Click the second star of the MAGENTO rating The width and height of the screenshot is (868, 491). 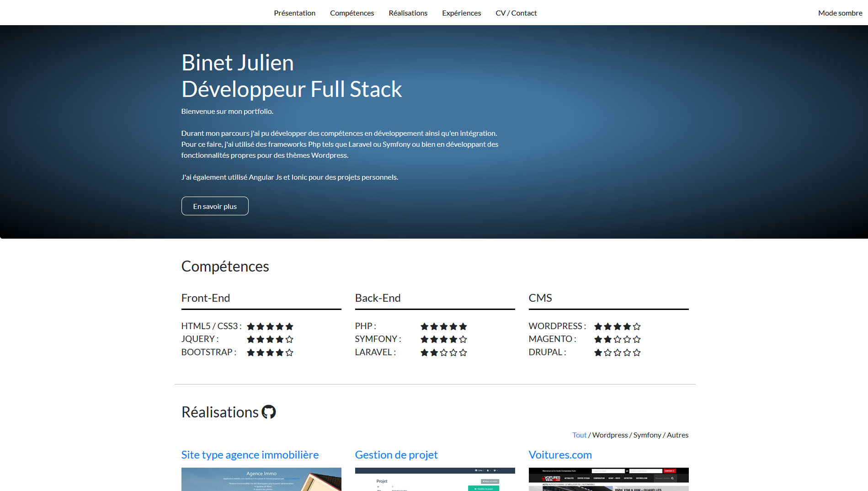pos(607,339)
